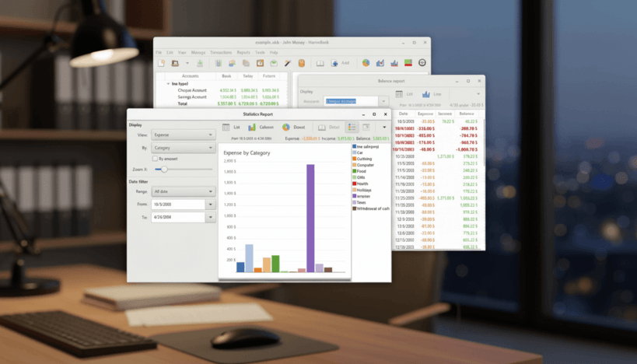Screen dimensions: 637x364
Task: Open the Manage menu
Action: pyautogui.click(x=198, y=52)
